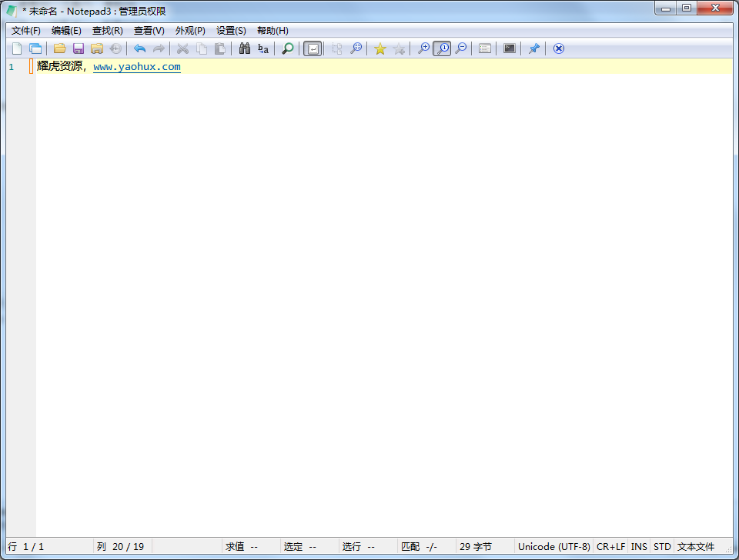Open the www.yaohux.com hyperlink
The image size is (739, 560).
coord(136,66)
